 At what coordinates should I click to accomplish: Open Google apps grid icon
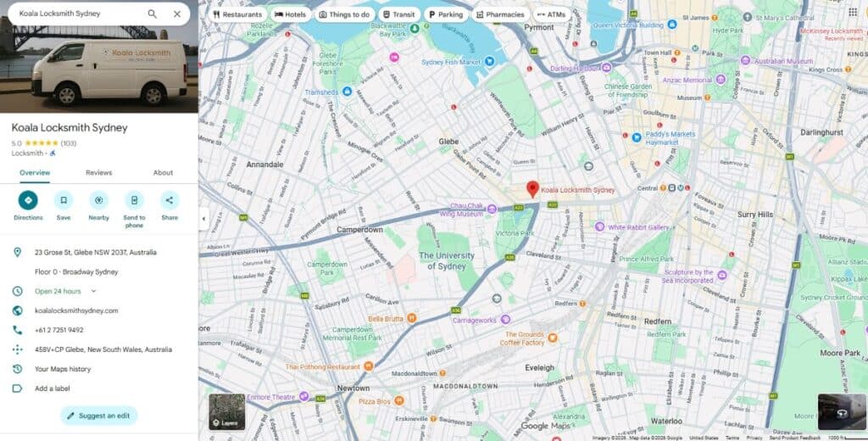point(853,12)
